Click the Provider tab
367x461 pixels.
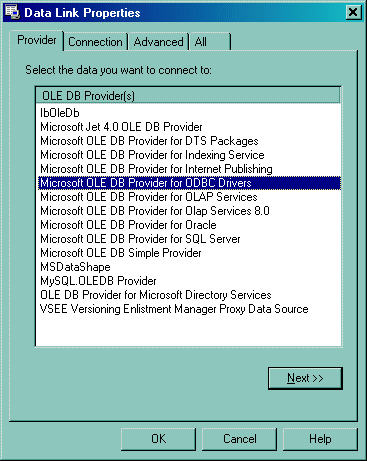pyautogui.click(x=37, y=40)
